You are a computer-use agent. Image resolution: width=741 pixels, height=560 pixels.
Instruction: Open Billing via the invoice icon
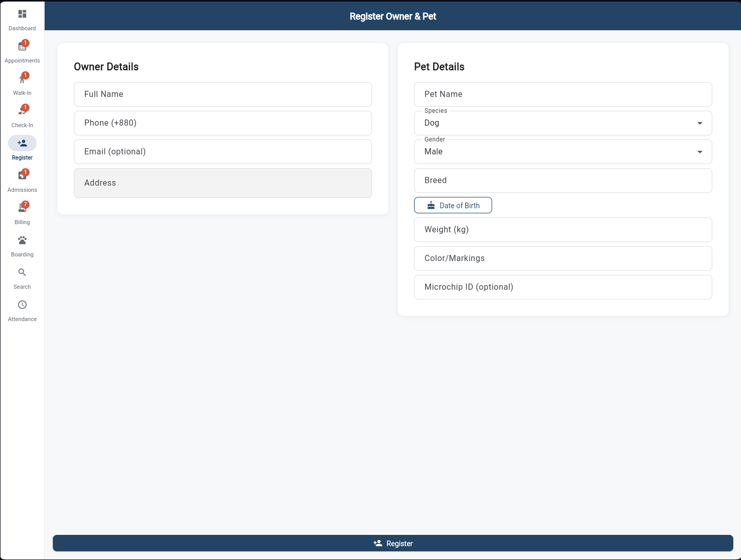[x=22, y=207]
